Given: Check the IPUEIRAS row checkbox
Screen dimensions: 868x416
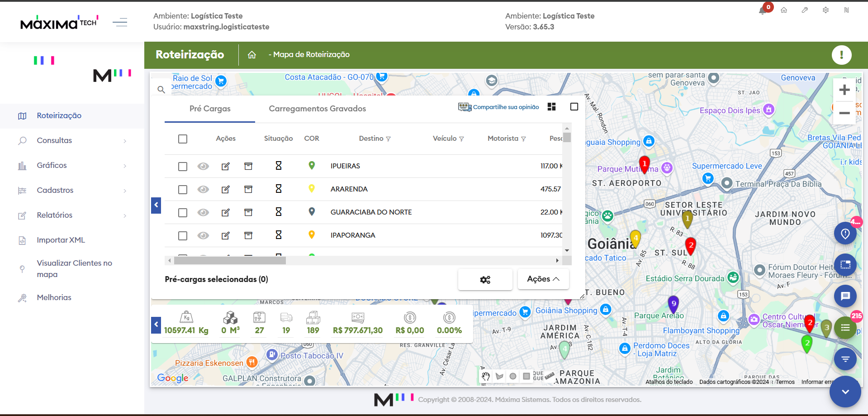Looking at the screenshot, I should 183,167.
